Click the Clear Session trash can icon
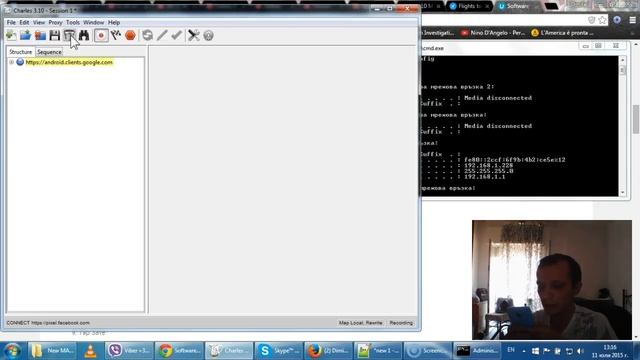This screenshot has height=360, width=640. [69, 36]
